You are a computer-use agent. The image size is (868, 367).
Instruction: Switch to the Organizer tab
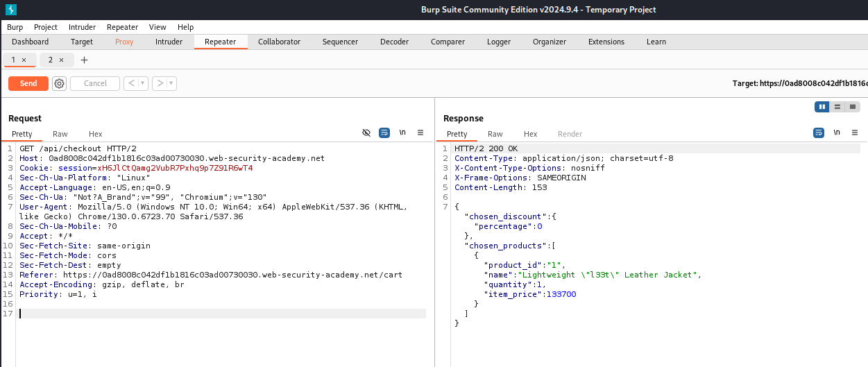tap(550, 42)
